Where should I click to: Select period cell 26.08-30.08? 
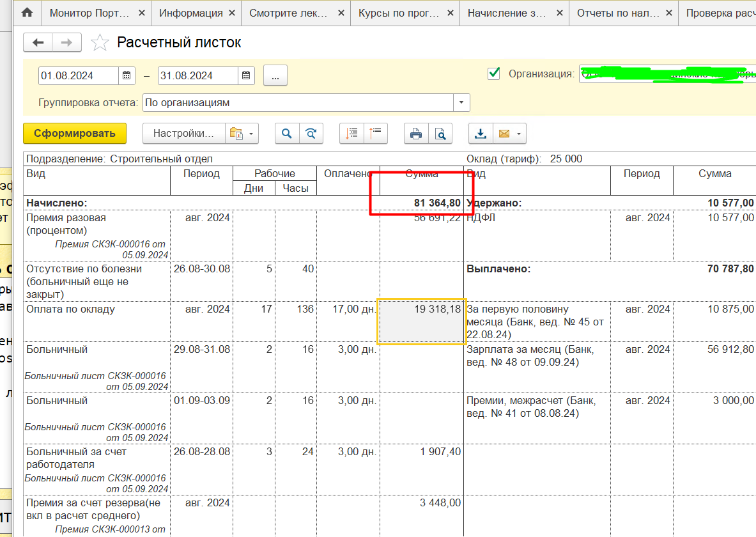(201, 281)
